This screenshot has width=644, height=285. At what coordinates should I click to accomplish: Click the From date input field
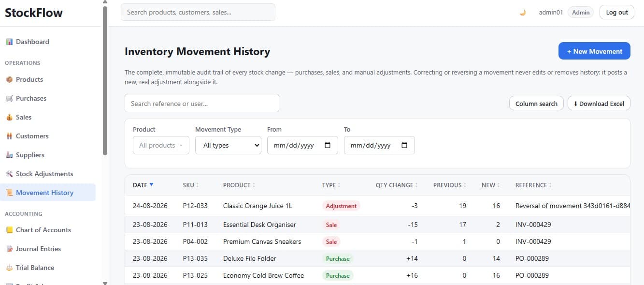tap(302, 145)
